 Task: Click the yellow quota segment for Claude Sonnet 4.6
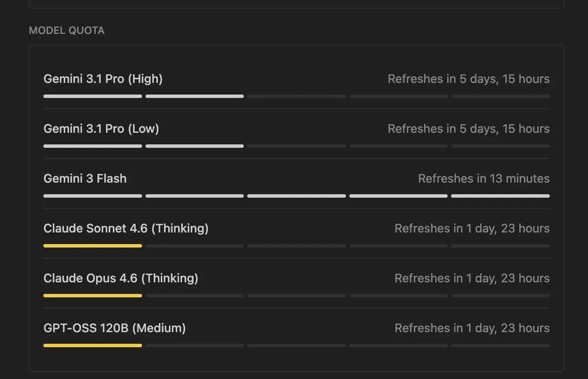point(93,246)
